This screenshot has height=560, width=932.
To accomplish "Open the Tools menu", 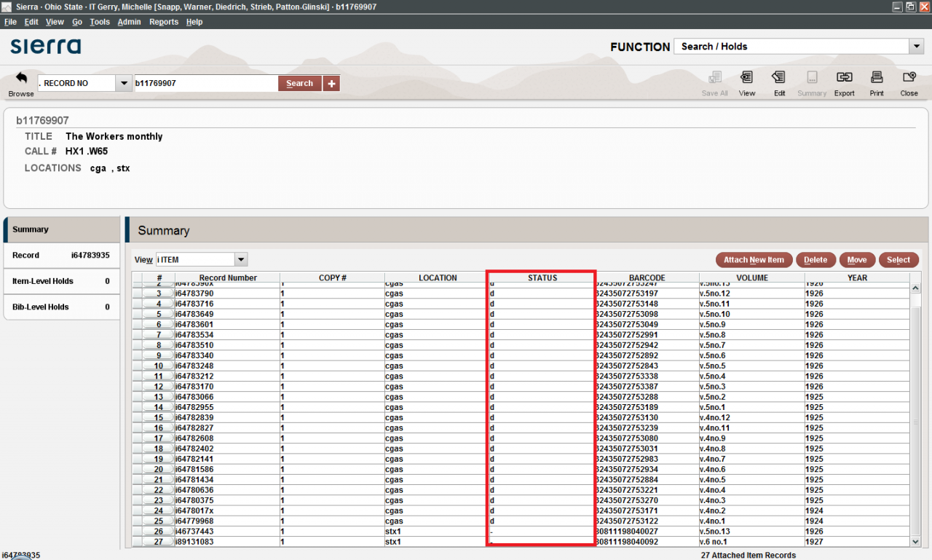I will 100,22.
